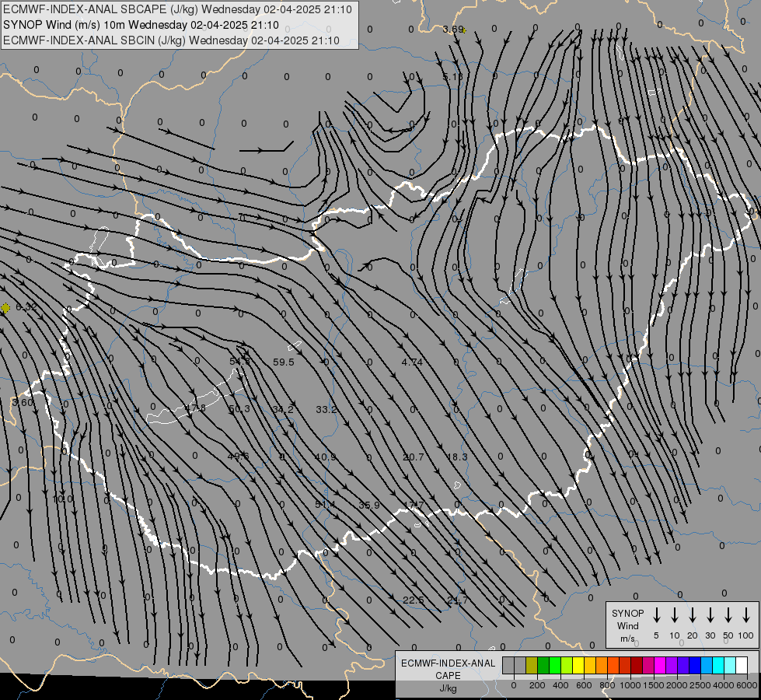Viewport: 761px width, 700px height.
Task: Click the 5 m/s wind arrow in legend
Action: click(656, 615)
